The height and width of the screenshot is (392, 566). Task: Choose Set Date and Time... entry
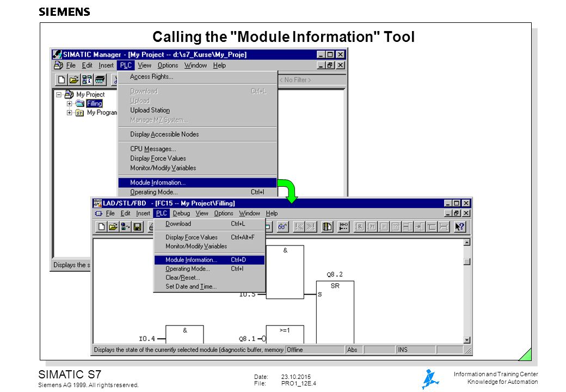(210, 286)
